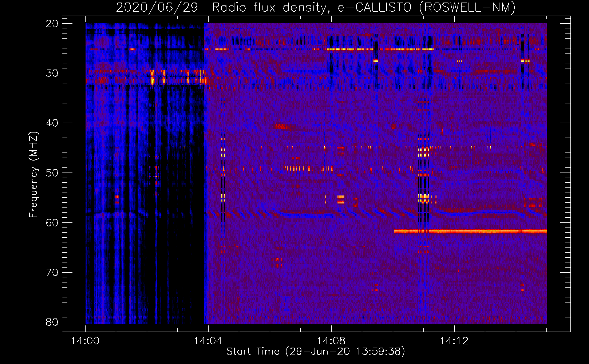
Task: Click the 'Frequency (MHZ)' y-axis label
Action: 33,174
